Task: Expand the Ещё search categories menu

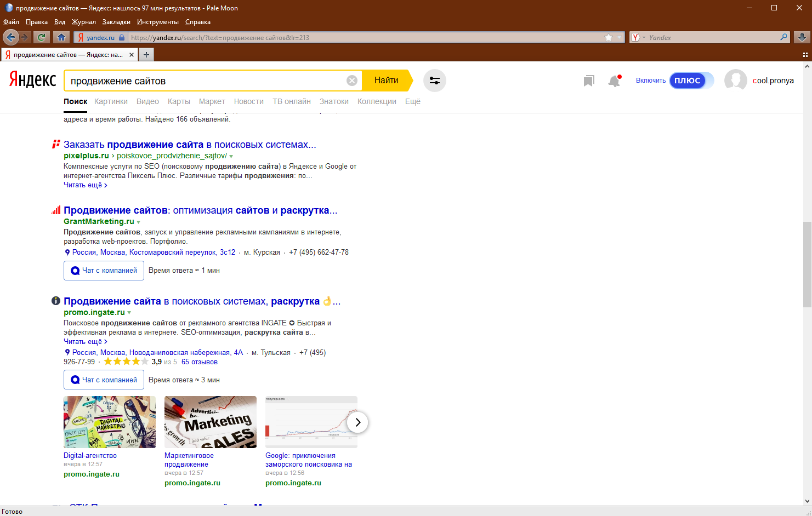Action: [x=413, y=101]
